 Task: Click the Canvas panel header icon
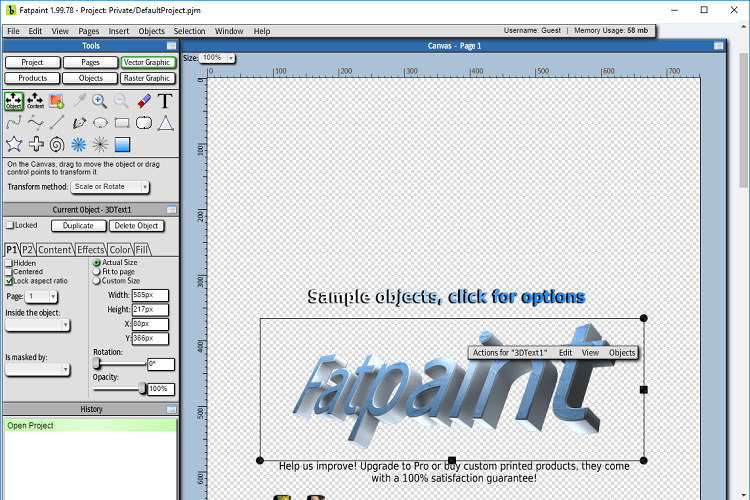point(718,46)
